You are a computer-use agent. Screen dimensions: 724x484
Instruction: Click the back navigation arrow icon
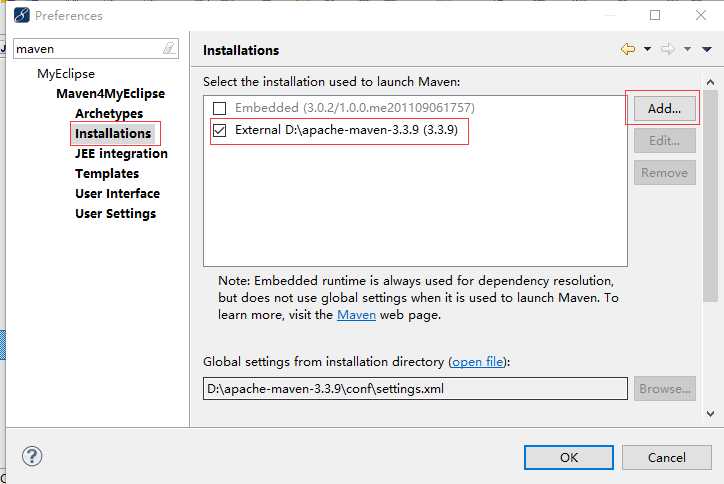(628, 48)
